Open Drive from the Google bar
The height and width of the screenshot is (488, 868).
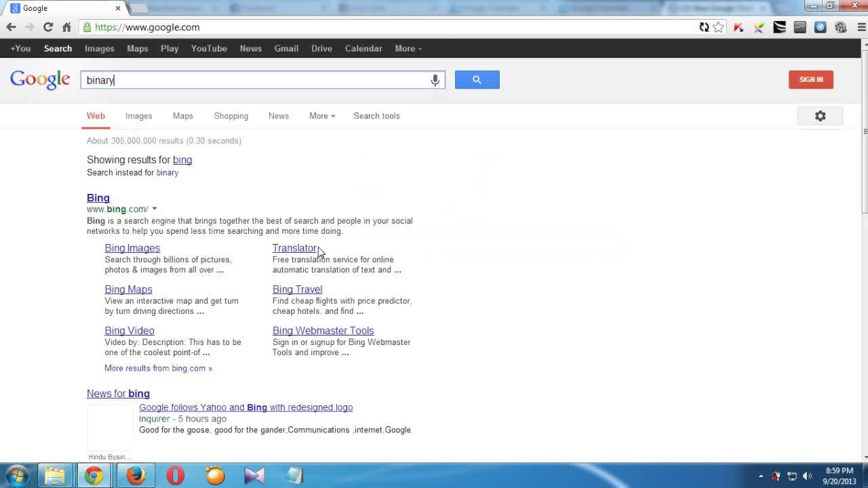(x=321, y=48)
